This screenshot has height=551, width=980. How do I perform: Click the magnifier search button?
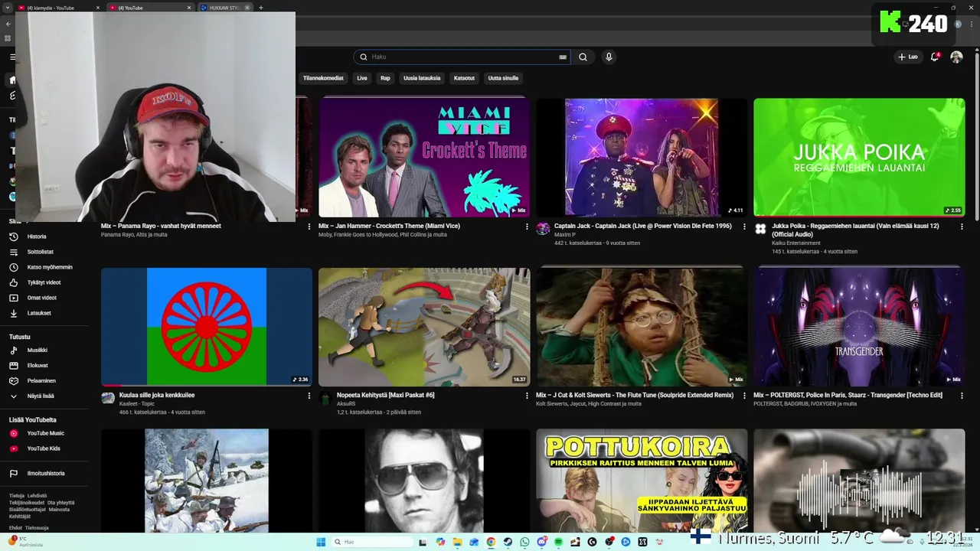tap(583, 57)
